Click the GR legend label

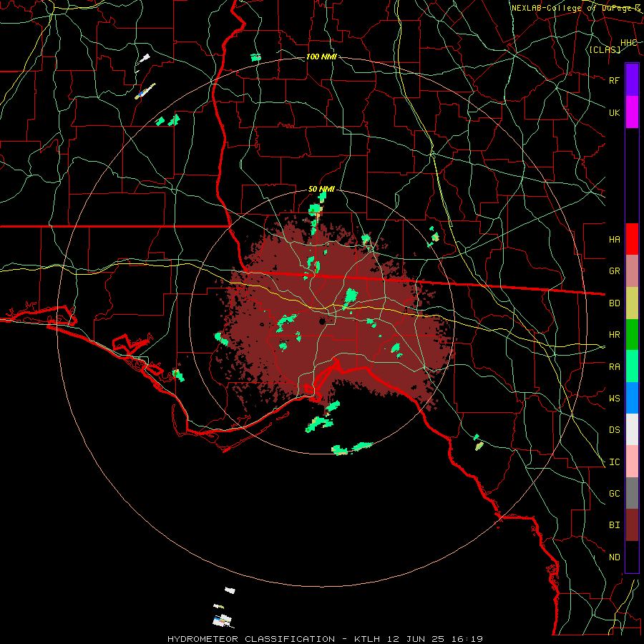[x=615, y=271]
